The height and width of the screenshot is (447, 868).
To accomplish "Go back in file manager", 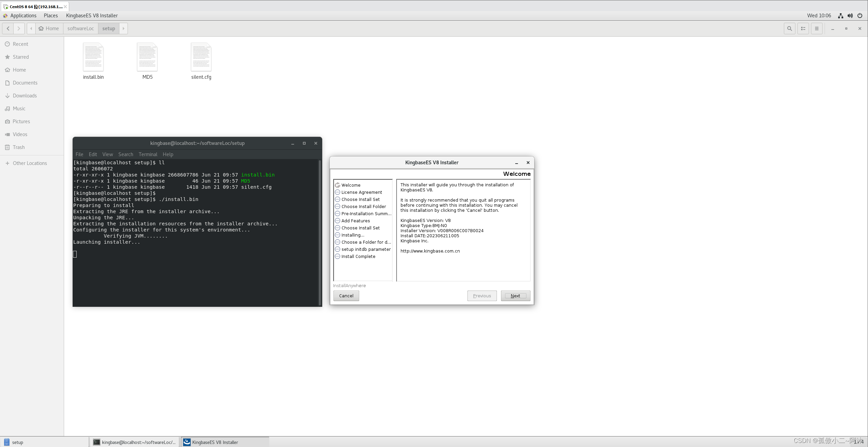I will tap(8, 29).
